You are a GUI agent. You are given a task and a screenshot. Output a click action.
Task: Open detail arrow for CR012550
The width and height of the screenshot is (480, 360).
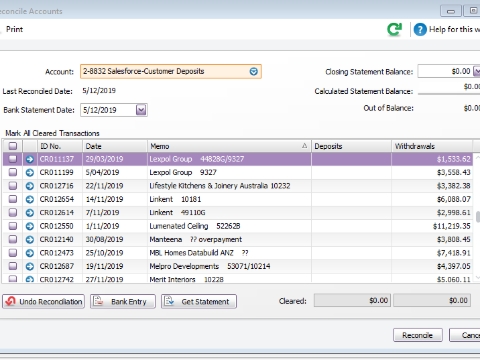tap(30, 226)
